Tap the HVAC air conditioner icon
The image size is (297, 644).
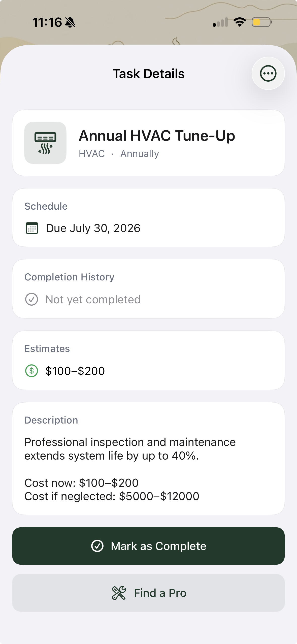(45, 143)
